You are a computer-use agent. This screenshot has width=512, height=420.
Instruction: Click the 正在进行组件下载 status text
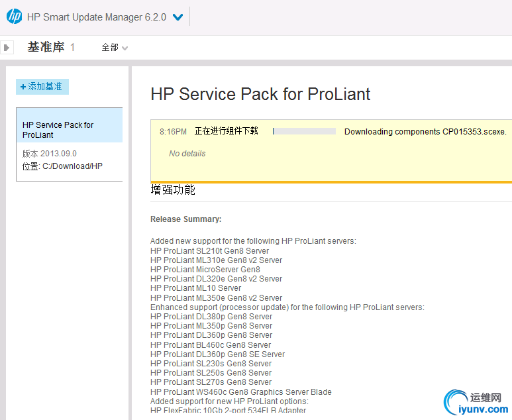pos(227,131)
